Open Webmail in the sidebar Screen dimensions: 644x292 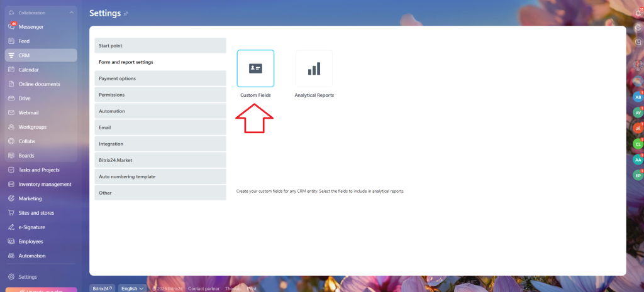28,112
